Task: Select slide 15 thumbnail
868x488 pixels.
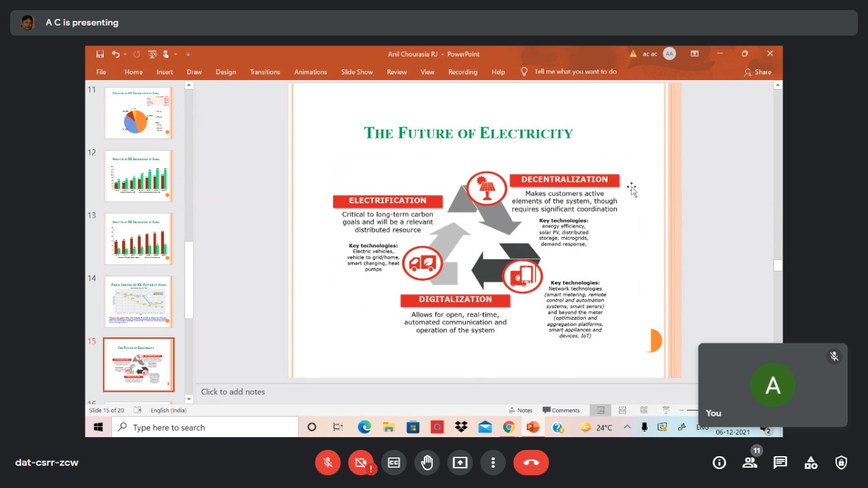Action: pos(138,364)
